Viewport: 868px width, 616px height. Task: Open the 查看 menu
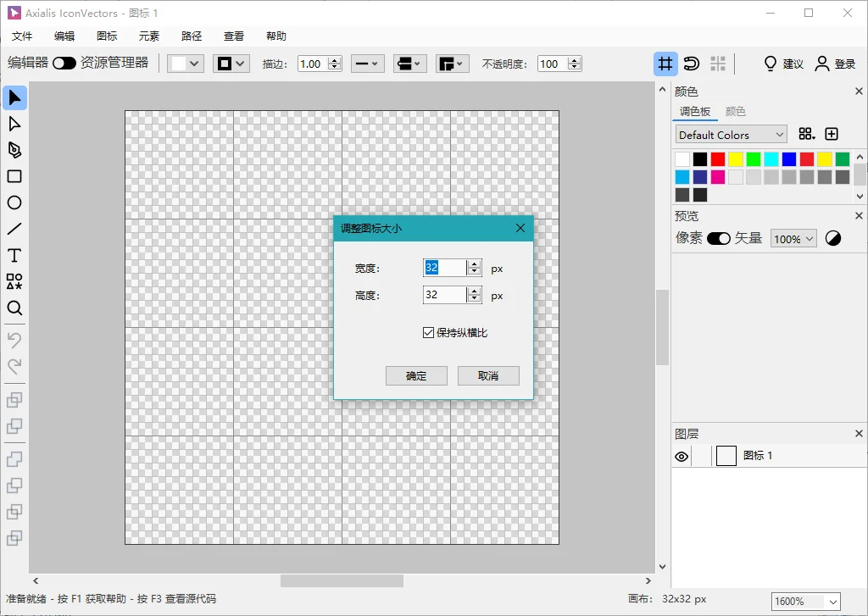tap(234, 36)
